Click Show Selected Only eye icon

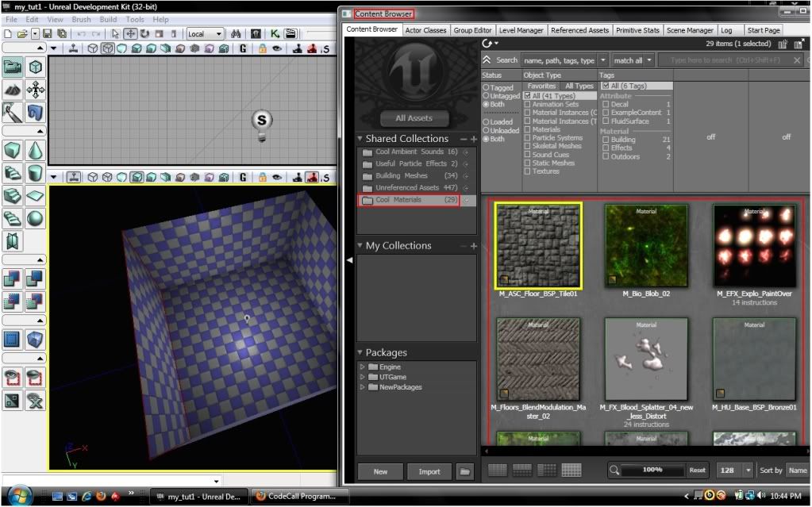pyautogui.click(x=13, y=378)
